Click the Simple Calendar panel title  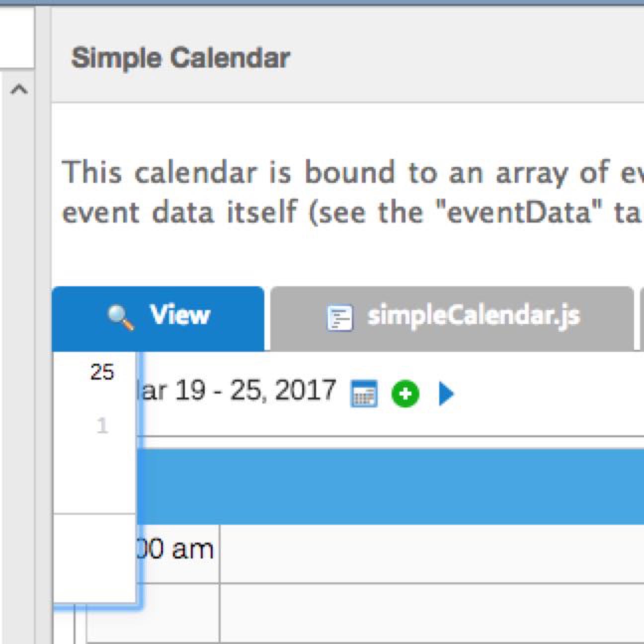tap(180, 58)
